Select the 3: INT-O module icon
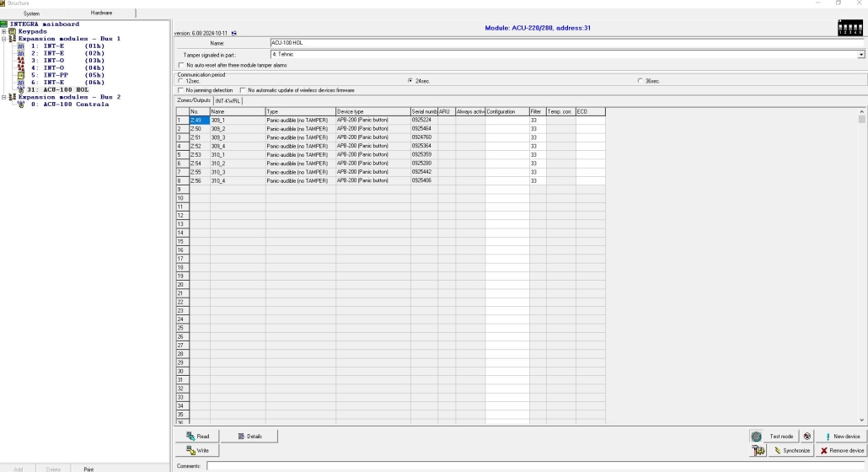The image size is (868, 472). 21,61
